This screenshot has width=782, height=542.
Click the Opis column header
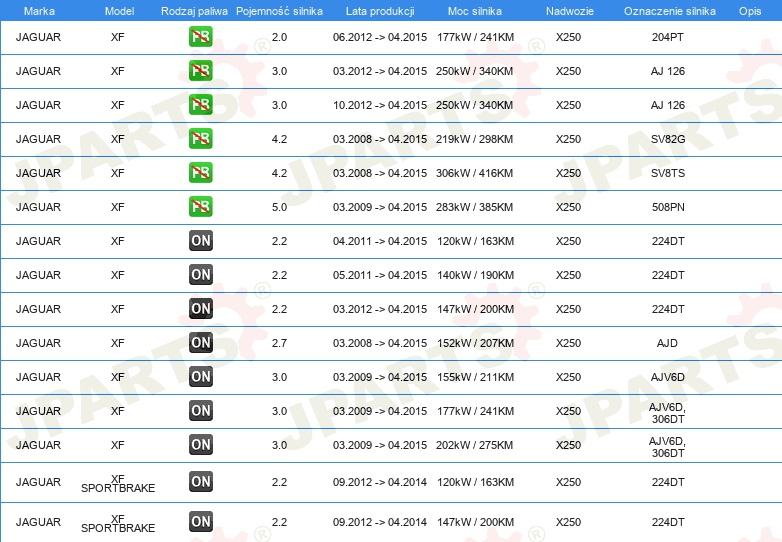pos(750,11)
